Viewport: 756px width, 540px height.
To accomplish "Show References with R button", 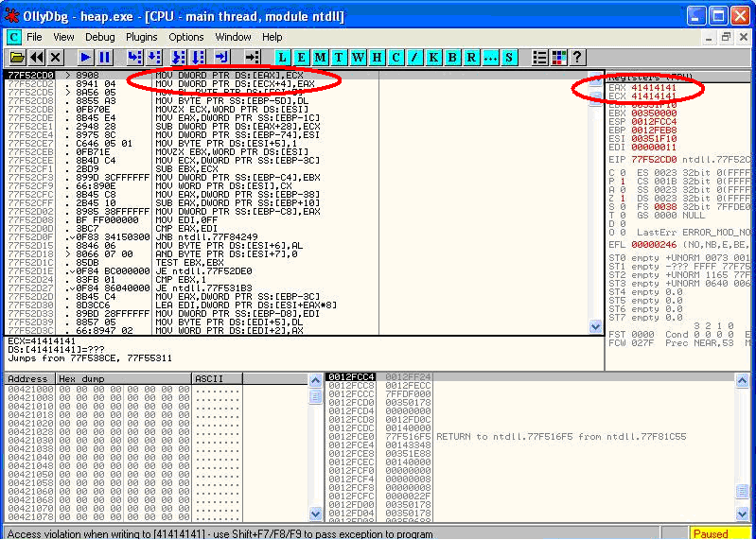I will (471, 58).
